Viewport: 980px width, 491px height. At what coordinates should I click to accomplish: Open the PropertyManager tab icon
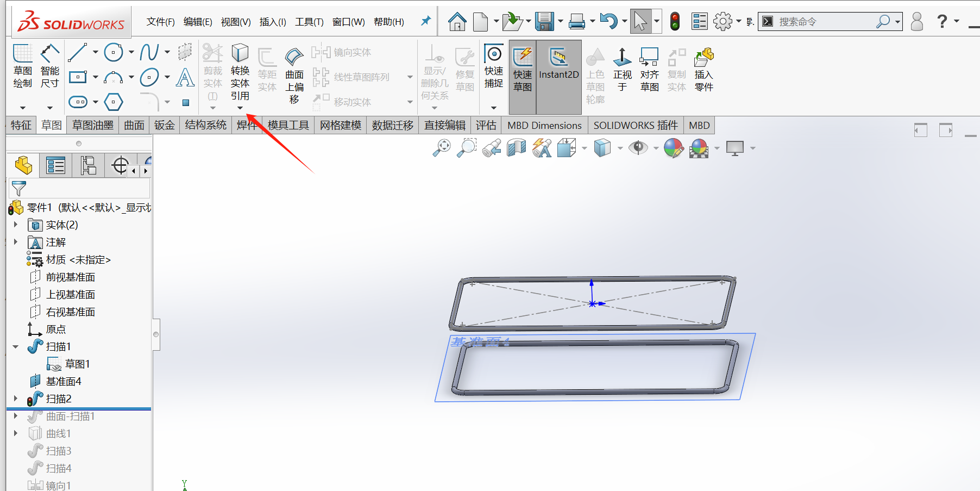(55, 165)
